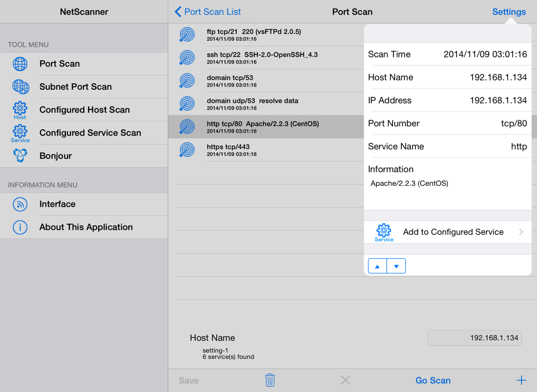Click the Host Name input field
The width and height of the screenshot is (537, 392).
(x=475, y=338)
